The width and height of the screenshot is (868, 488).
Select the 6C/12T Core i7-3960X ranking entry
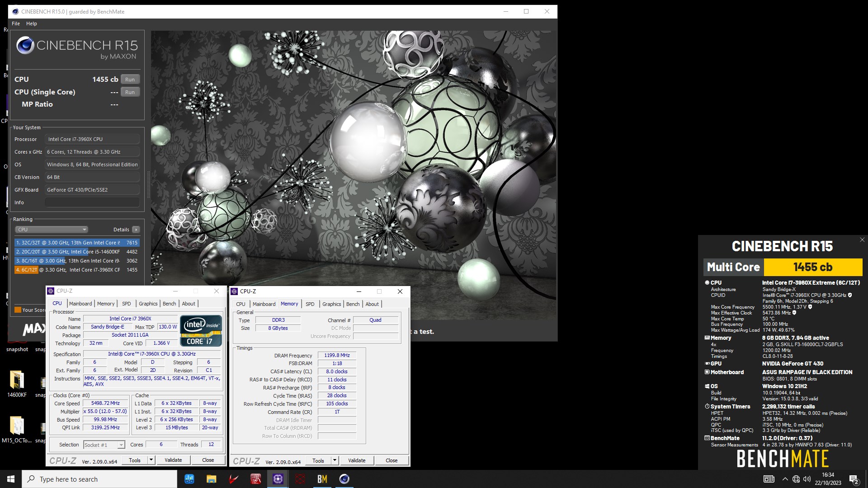tap(77, 270)
